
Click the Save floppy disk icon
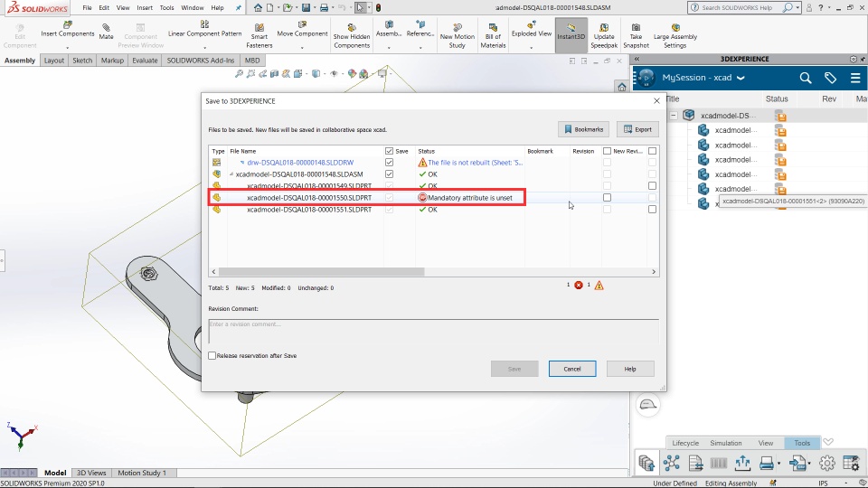(306, 8)
